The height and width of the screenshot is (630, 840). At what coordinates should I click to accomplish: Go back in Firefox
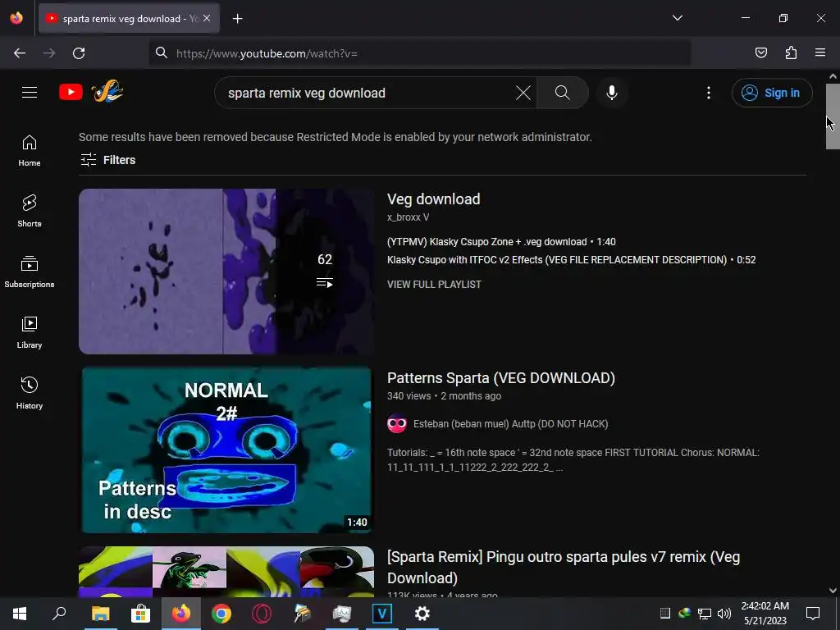click(20, 53)
